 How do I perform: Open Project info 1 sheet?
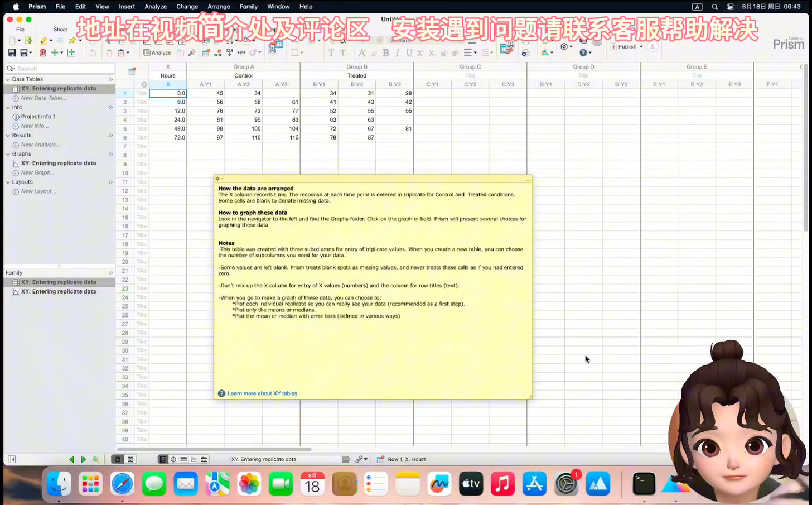click(x=38, y=117)
